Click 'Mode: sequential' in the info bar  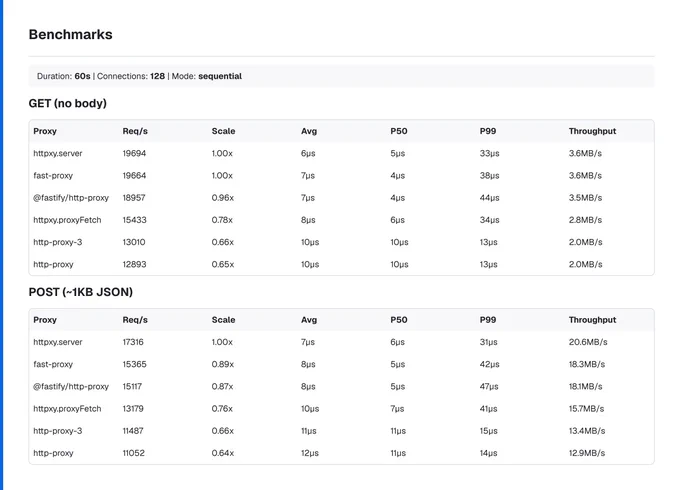click(207, 76)
